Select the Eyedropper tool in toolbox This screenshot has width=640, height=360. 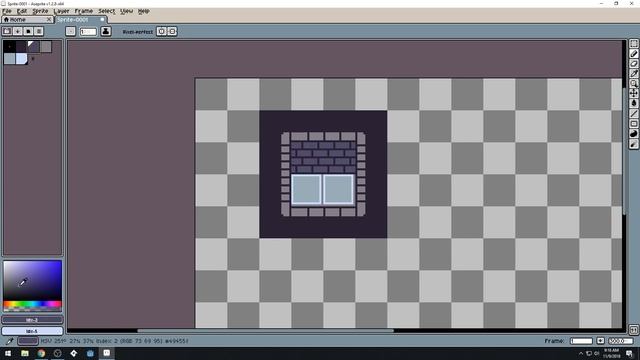633,73
